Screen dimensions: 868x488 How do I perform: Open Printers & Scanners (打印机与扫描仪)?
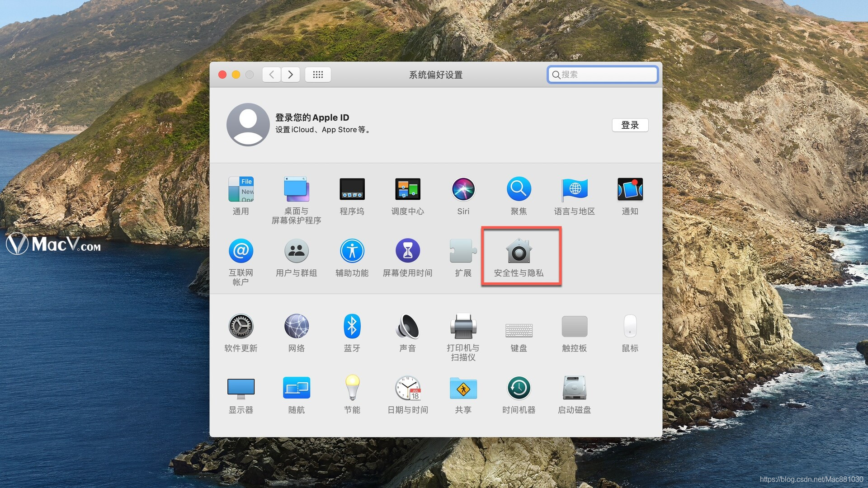pos(463,326)
